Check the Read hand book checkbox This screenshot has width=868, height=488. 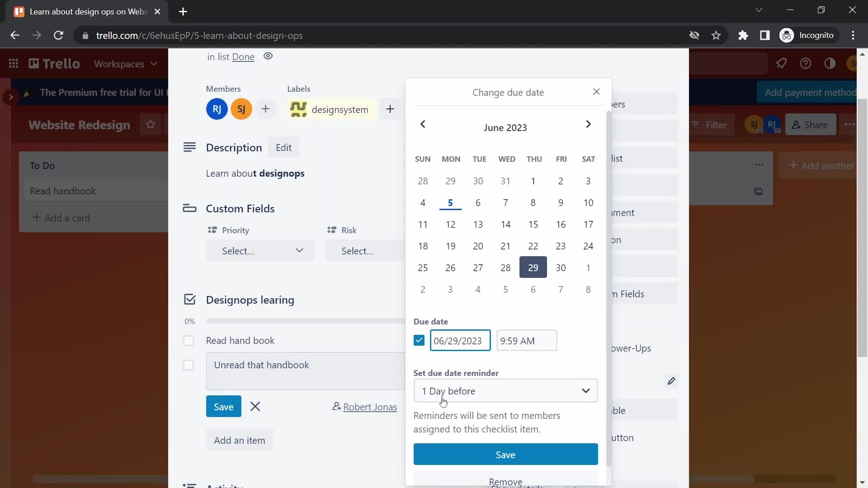[x=189, y=340]
